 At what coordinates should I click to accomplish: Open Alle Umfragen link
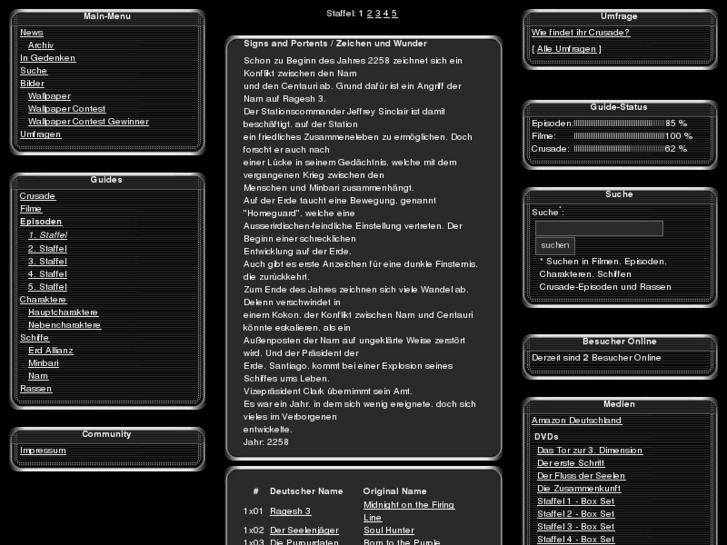pyautogui.click(x=567, y=49)
